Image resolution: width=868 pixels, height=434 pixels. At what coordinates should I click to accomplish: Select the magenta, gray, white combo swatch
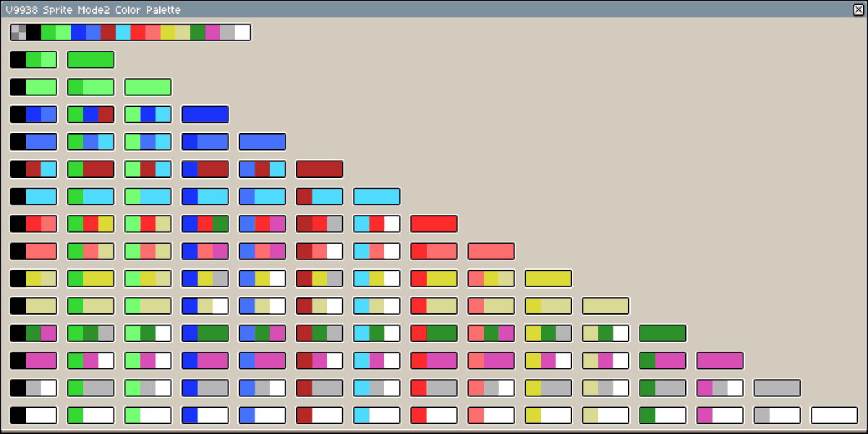point(719,389)
